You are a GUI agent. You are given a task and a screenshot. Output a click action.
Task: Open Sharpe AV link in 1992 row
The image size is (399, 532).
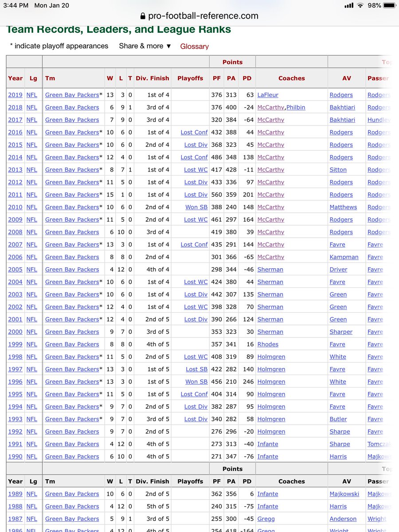click(340, 431)
